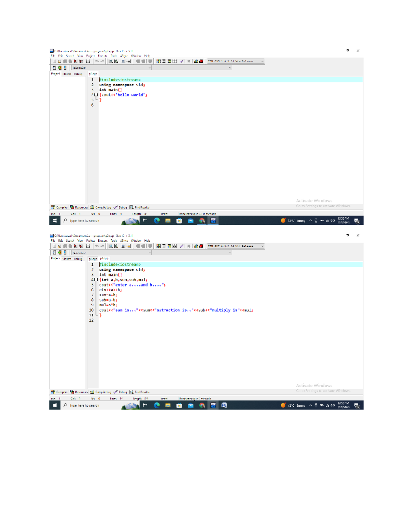Create a new source file

tap(54, 61)
